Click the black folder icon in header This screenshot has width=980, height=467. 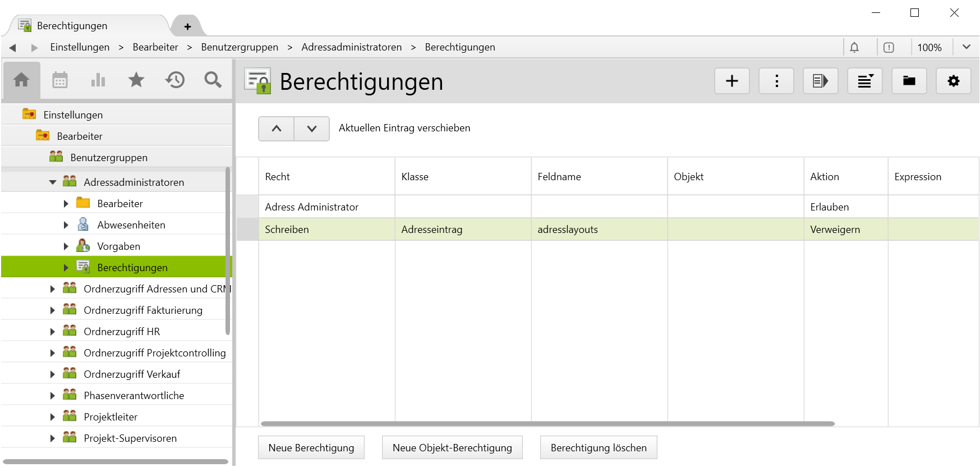(909, 81)
